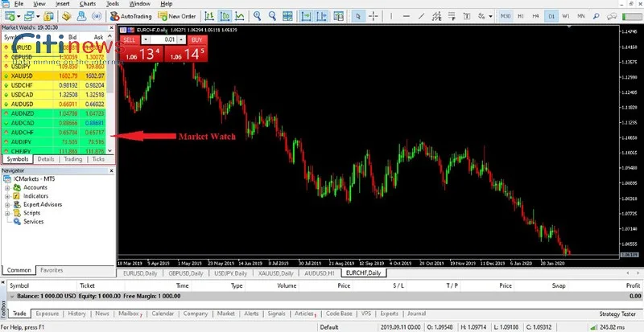This screenshot has height=332, width=644.
Task: Select the trendline drawing tool
Action: pyautogui.click(x=421, y=16)
